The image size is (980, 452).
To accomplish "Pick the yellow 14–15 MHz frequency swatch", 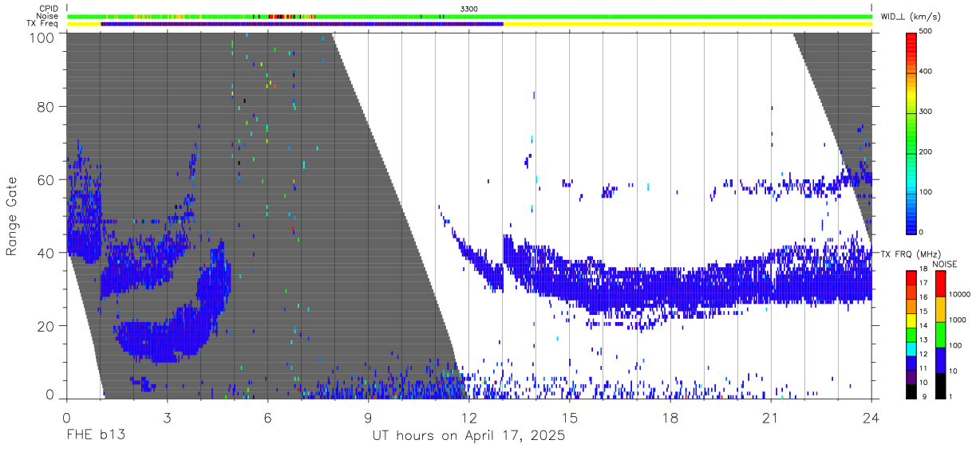I will click(911, 320).
